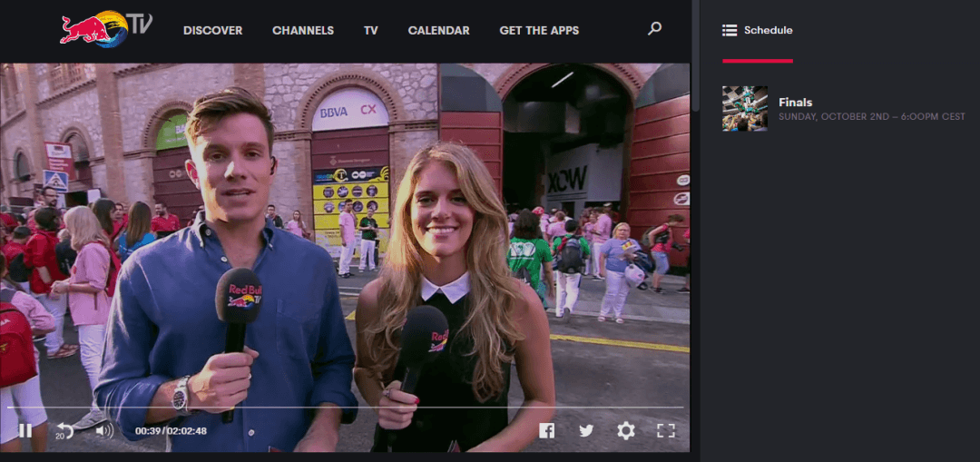Viewport: 980px width, 462px height.
Task: Share the video on Facebook
Action: 547,431
